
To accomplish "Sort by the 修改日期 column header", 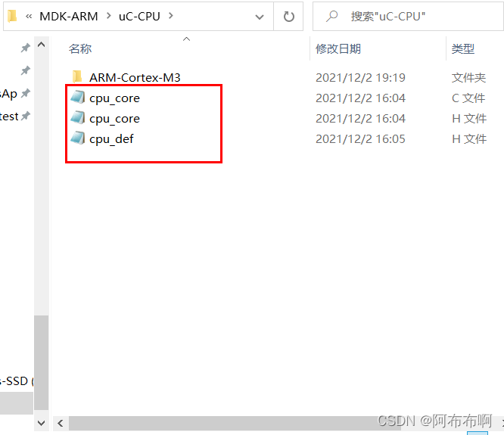I will tap(338, 49).
